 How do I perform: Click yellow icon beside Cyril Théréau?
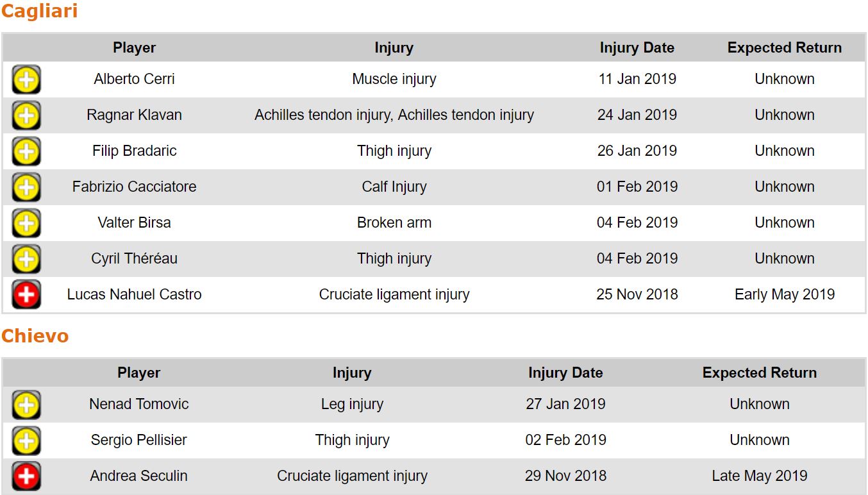[26, 259]
